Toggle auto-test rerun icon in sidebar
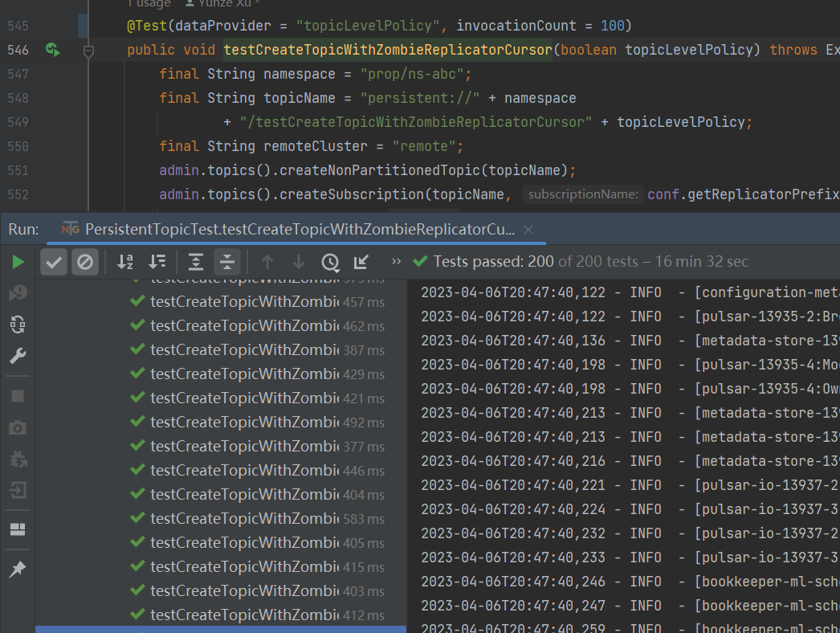This screenshot has height=633, width=840. (x=18, y=325)
